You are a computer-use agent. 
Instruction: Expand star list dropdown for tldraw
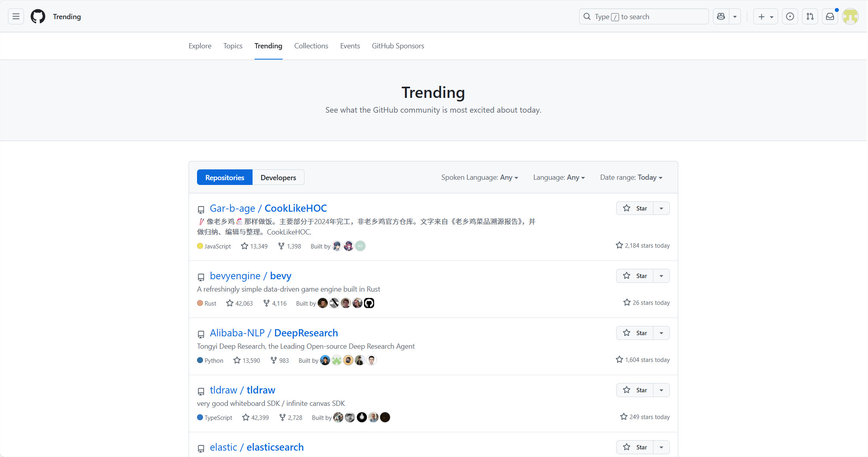tap(661, 390)
